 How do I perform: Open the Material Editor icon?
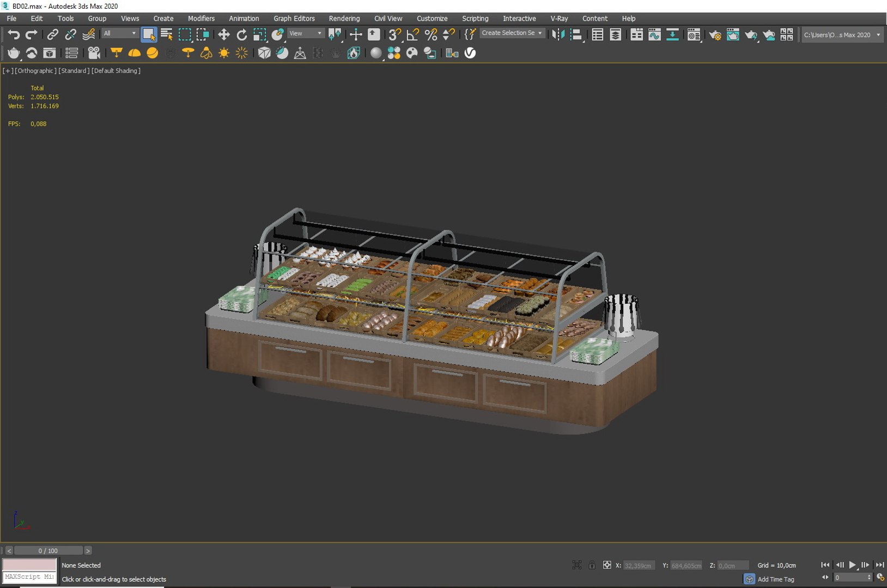pos(694,35)
